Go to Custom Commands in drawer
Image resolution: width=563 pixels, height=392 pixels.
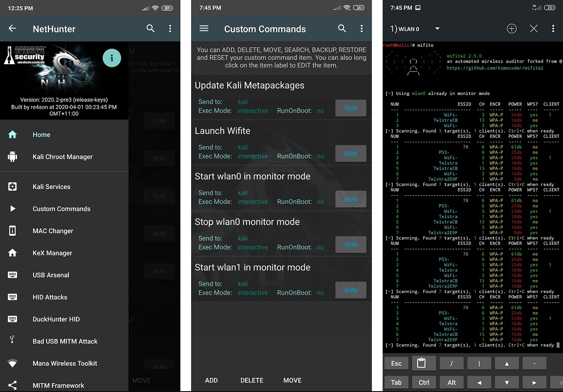64,209
